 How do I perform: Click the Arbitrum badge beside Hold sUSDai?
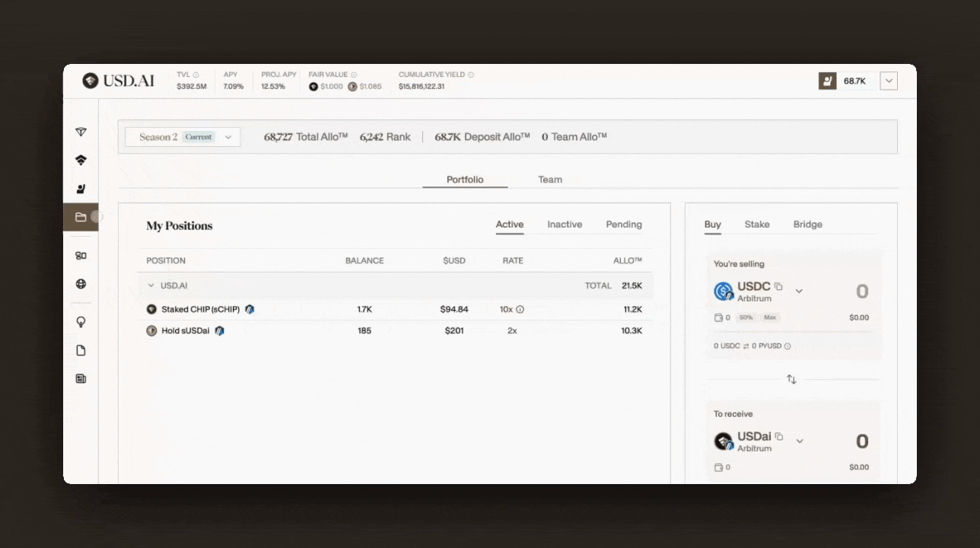(x=219, y=331)
